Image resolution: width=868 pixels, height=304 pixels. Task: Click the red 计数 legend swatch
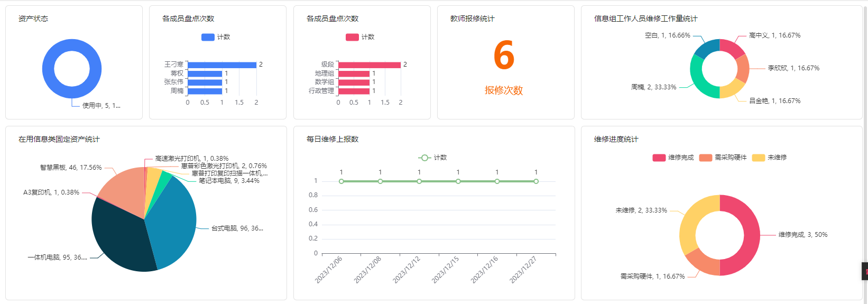pyautogui.click(x=352, y=37)
